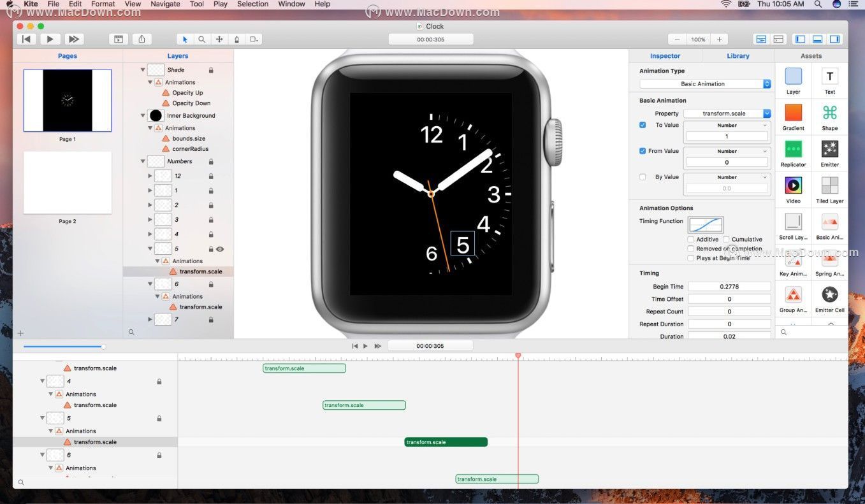
Task: Open the Play menu
Action: [221, 4]
